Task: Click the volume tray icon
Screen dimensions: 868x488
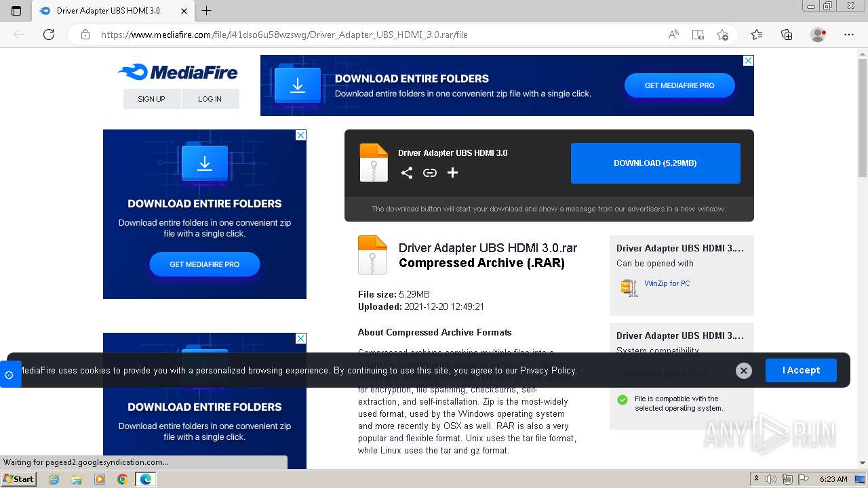Action: pyautogui.click(x=770, y=479)
